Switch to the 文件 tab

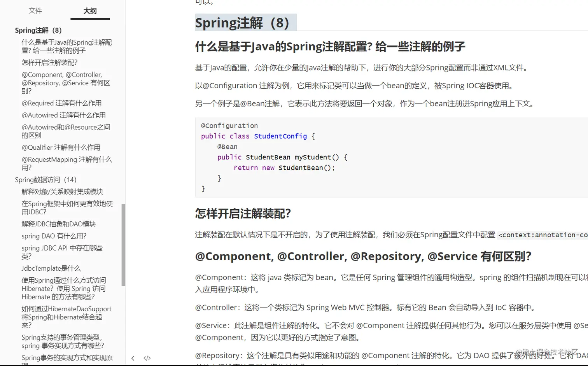(35, 11)
